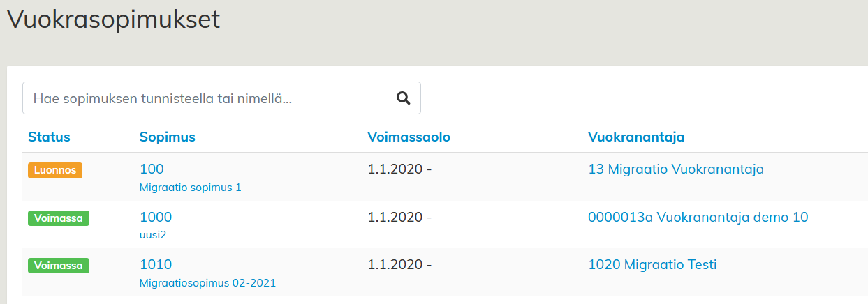868x304 pixels.
Task: Open lessor 13 Migraatio Vuokranantaja
Action: pos(676,169)
